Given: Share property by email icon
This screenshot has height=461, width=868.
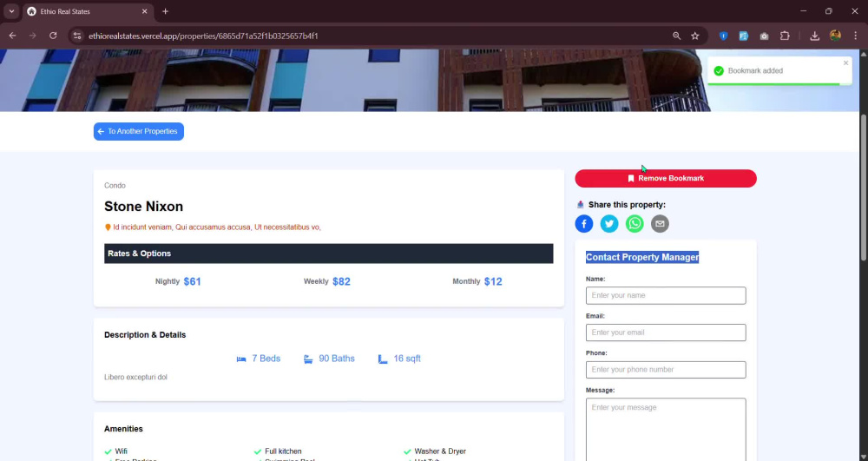Looking at the screenshot, I should [x=660, y=224].
